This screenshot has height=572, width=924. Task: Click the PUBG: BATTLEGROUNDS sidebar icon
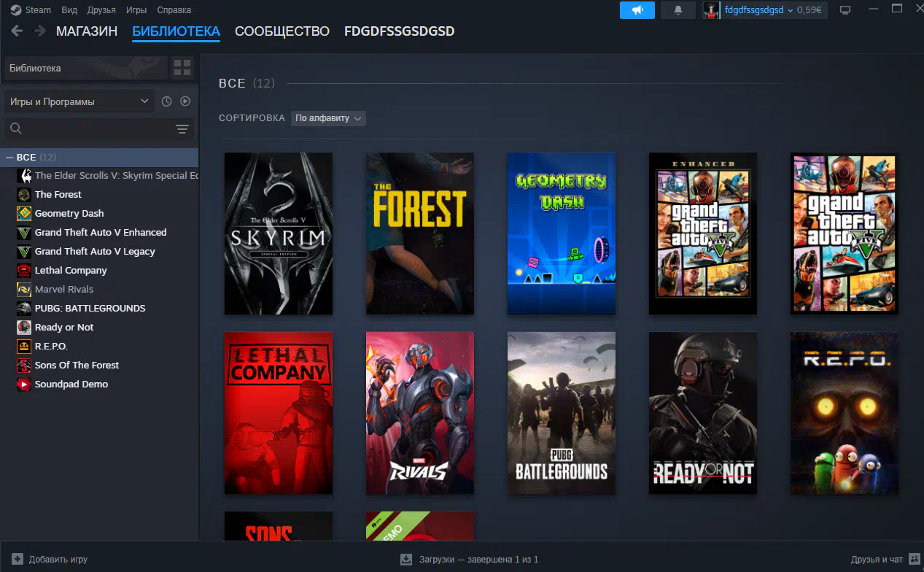click(x=24, y=308)
